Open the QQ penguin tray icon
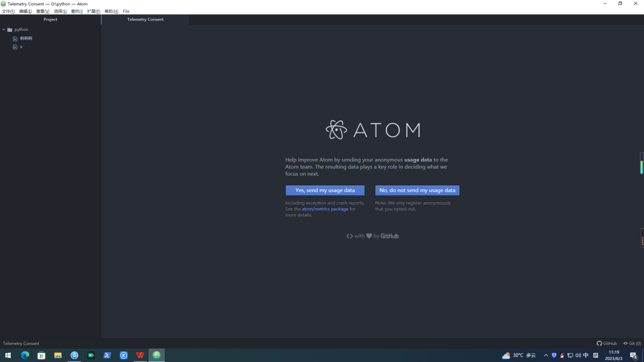Screen dimensions: 644x362 tap(562, 355)
